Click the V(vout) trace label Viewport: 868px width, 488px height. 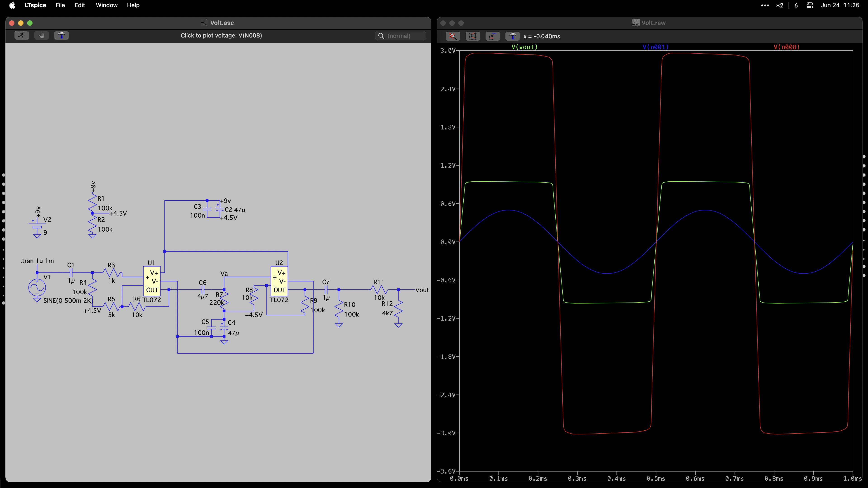point(524,47)
